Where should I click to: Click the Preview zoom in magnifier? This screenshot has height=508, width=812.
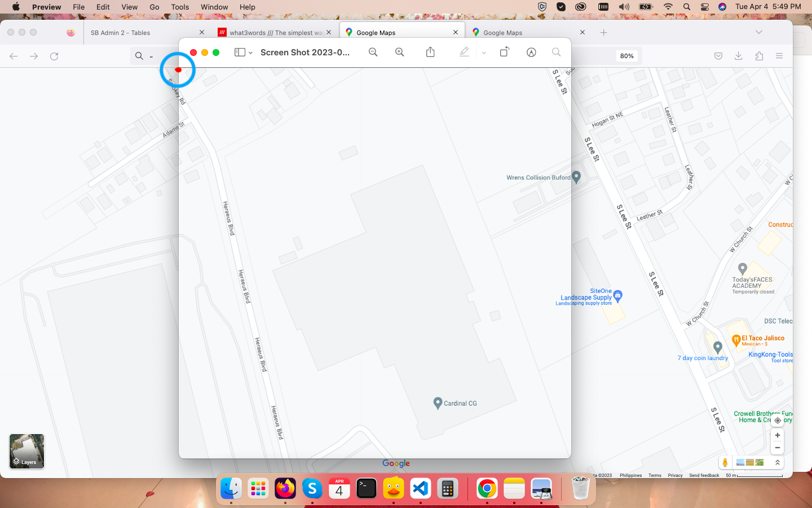(399, 52)
